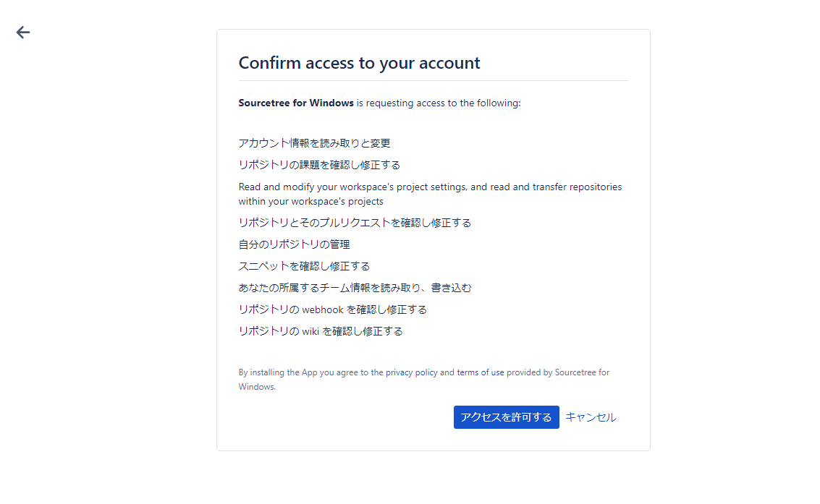Click "provided by Sourcetree for" disclaimer text
Screen dimensions: 820x504
557,372
